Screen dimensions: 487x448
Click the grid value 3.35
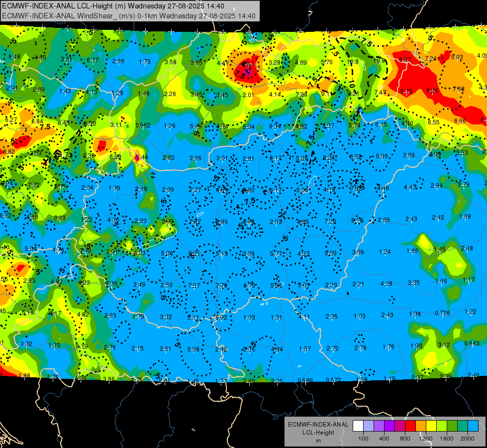tap(414, 283)
